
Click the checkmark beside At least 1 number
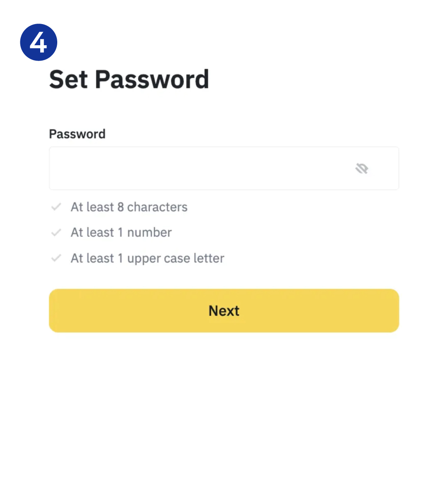coord(56,232)
